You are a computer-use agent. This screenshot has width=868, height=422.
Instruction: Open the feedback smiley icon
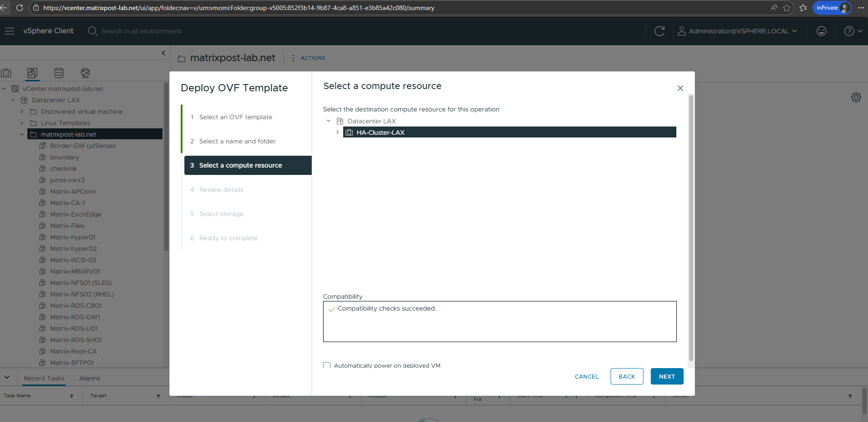821,31
